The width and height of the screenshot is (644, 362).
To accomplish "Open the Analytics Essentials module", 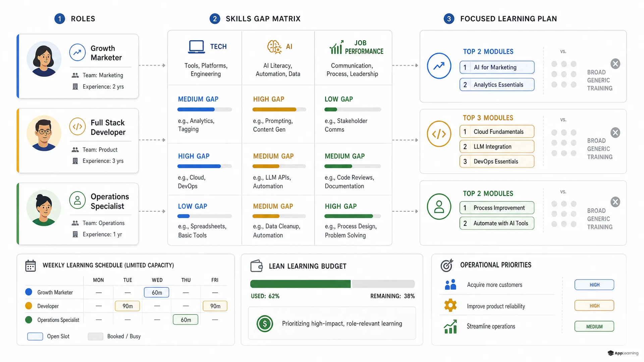I will tap(497, 85).
